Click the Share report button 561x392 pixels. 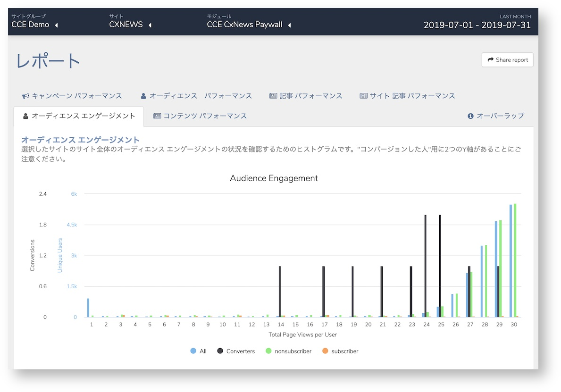coord(507,60)
